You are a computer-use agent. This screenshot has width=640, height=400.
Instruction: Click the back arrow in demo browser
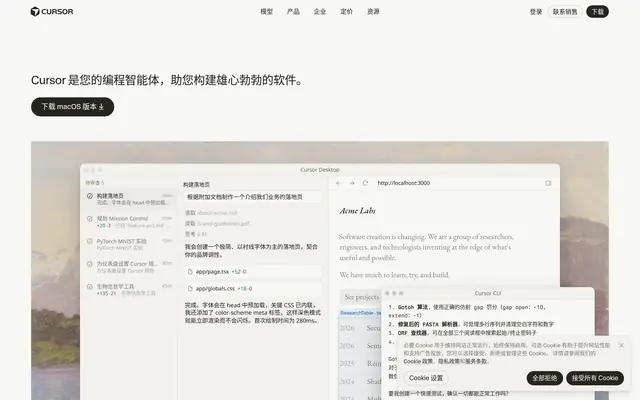[x=338, y=183]
